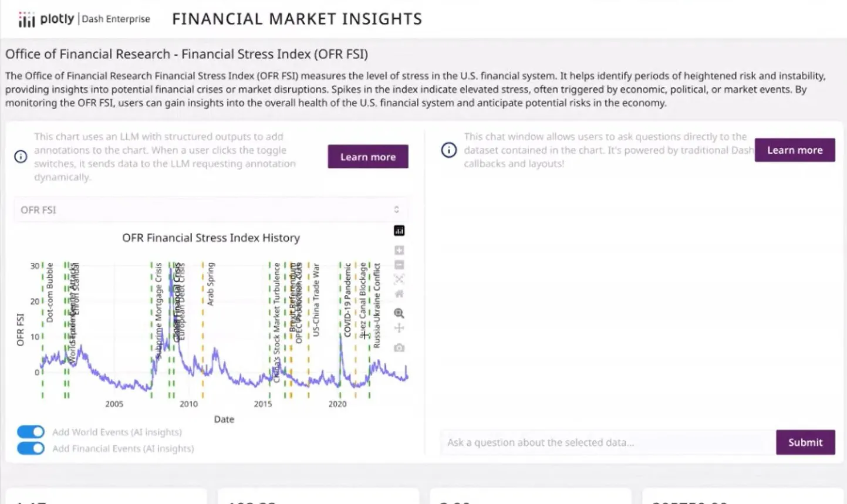Click the Submit button
The height and width of the screenshot is (504, 847).
pos(805,442)
